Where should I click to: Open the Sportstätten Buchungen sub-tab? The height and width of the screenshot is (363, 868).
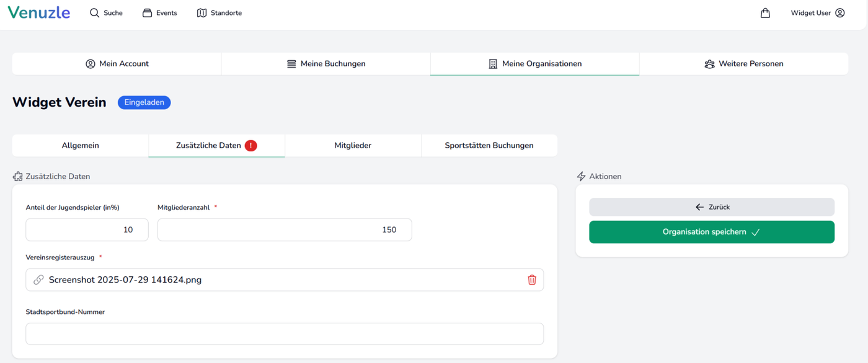click(x=489, y=145)
